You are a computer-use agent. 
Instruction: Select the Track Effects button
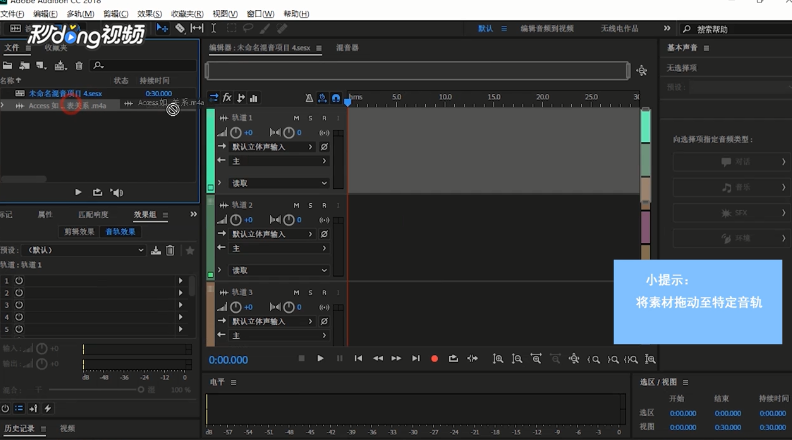[x=120, y=231]
